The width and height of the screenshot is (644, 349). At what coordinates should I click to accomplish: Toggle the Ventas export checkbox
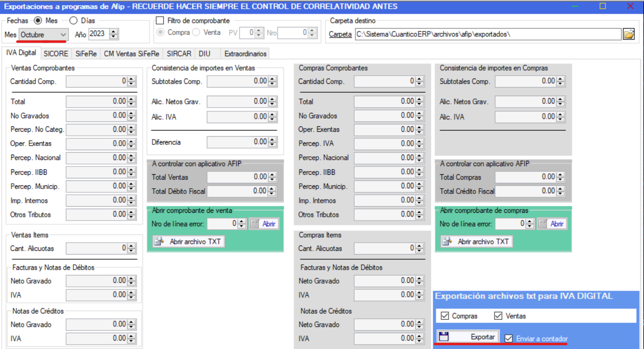point(498,316)
